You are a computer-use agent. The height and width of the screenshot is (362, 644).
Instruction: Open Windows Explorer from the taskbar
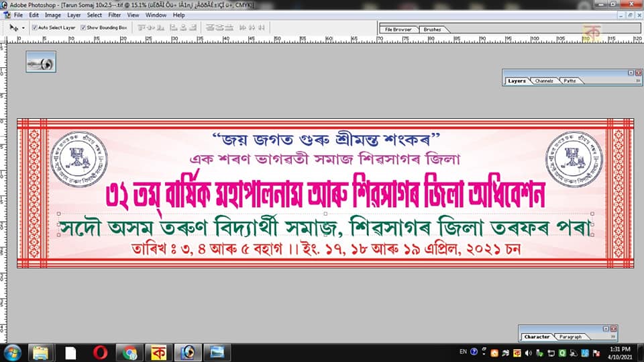point(41,353)
